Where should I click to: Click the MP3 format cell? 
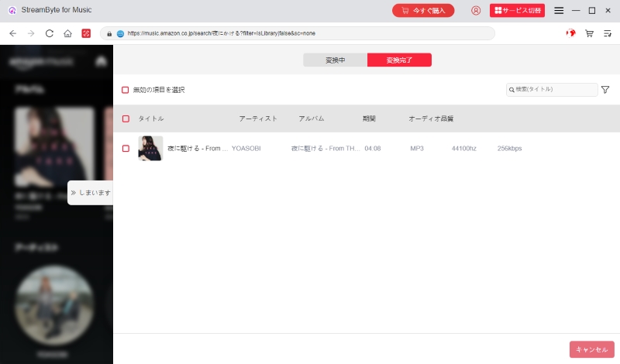click(417, 149)
